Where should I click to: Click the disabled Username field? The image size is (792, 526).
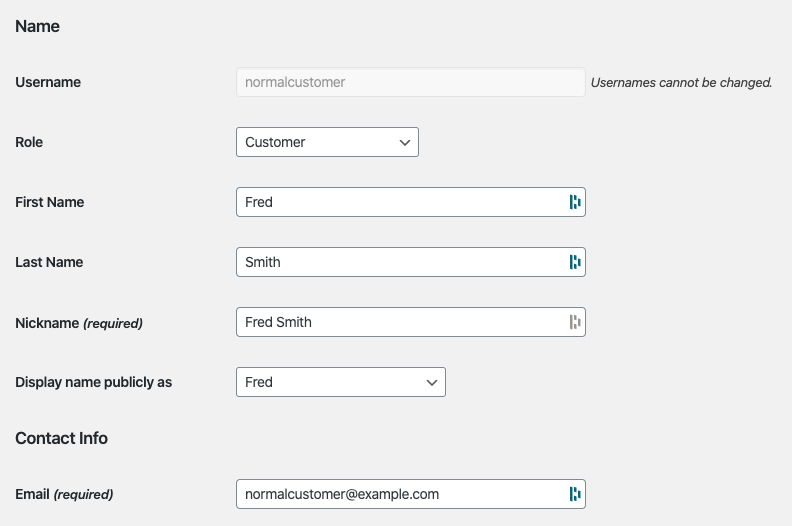410,82
